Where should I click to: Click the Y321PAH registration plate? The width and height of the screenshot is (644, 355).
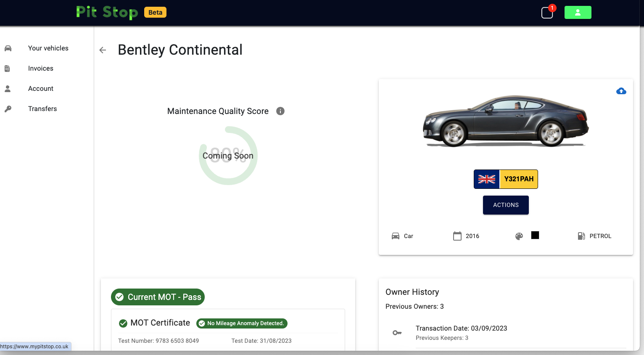506,179
